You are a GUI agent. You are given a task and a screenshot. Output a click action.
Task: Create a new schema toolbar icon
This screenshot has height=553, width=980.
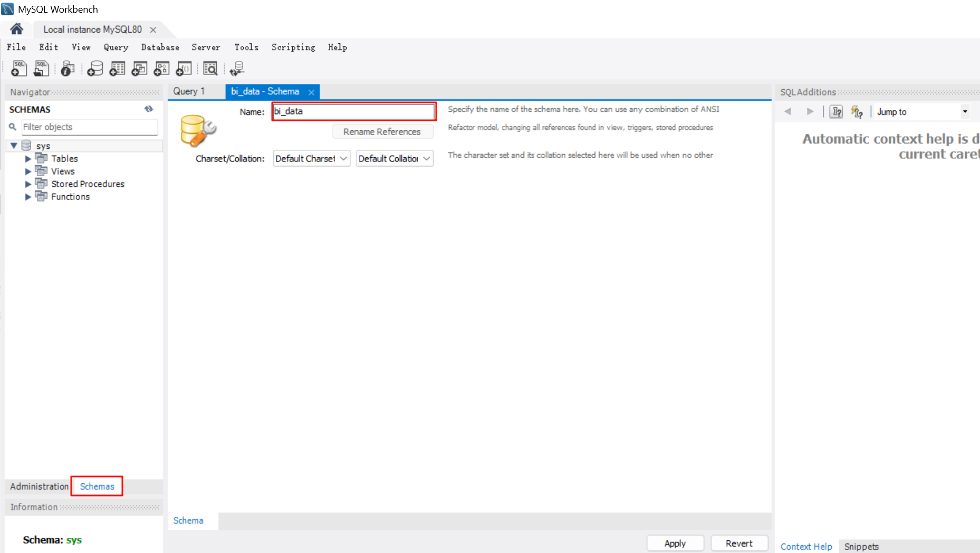(95, 69)
